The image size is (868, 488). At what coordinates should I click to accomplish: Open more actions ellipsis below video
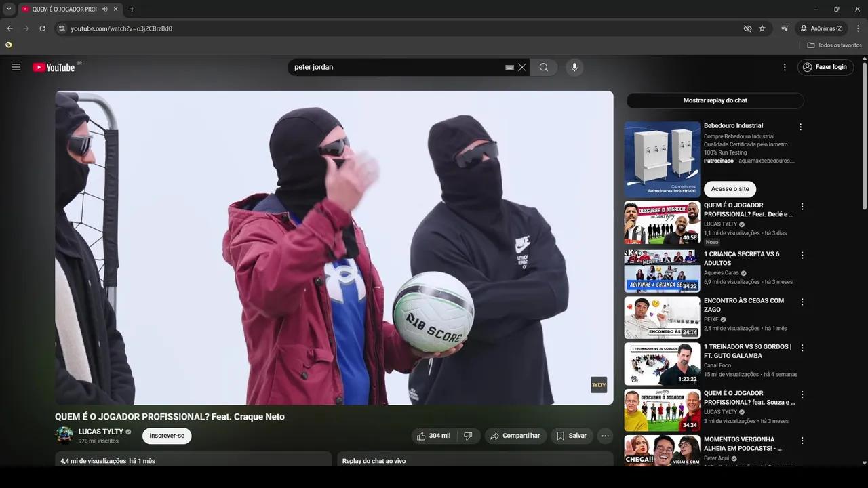[606, 436]
